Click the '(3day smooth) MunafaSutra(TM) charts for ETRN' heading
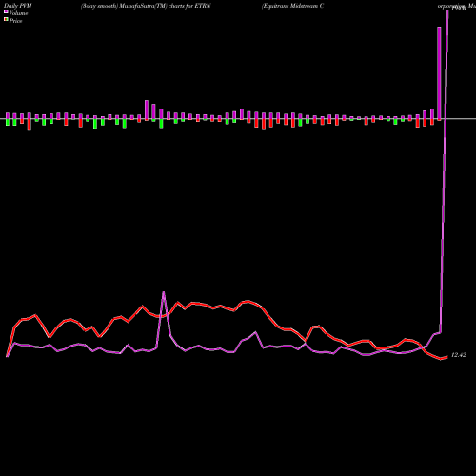The width and height of the screenshot is (476, 476). 146,6
